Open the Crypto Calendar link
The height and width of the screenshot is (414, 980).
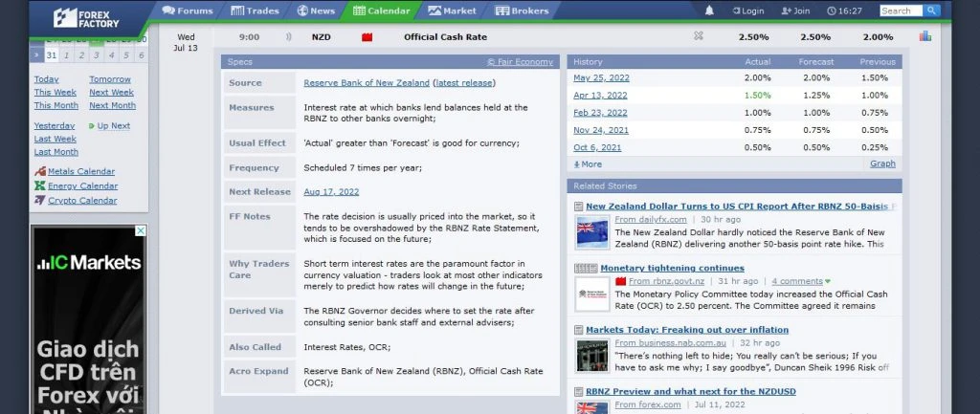(x=82, y=201)
